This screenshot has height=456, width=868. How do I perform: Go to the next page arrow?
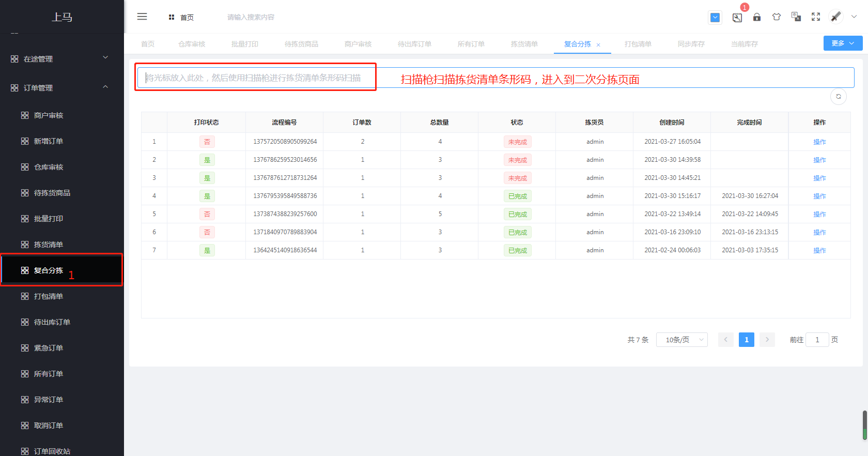pyautogui.click(x=767, y=340)
